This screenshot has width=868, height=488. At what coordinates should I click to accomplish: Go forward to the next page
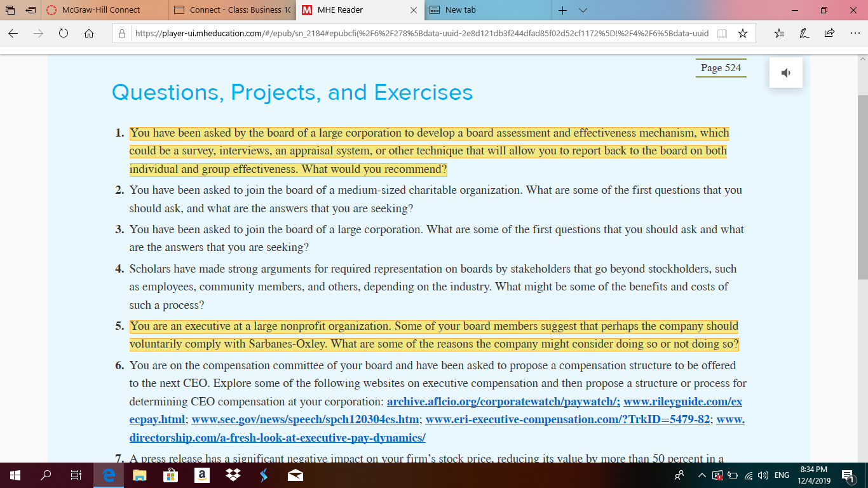(38, 33)
